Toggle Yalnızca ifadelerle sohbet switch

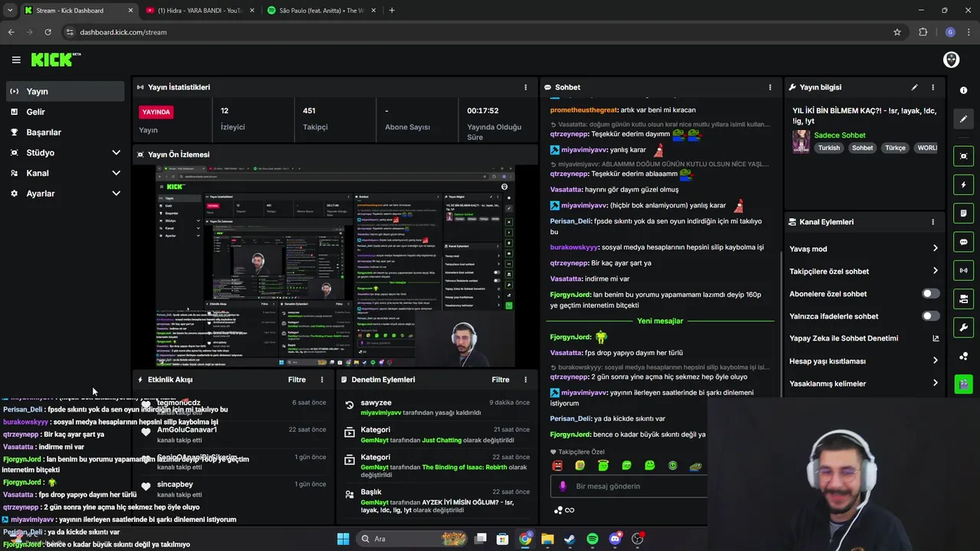[x=931, y=316]
